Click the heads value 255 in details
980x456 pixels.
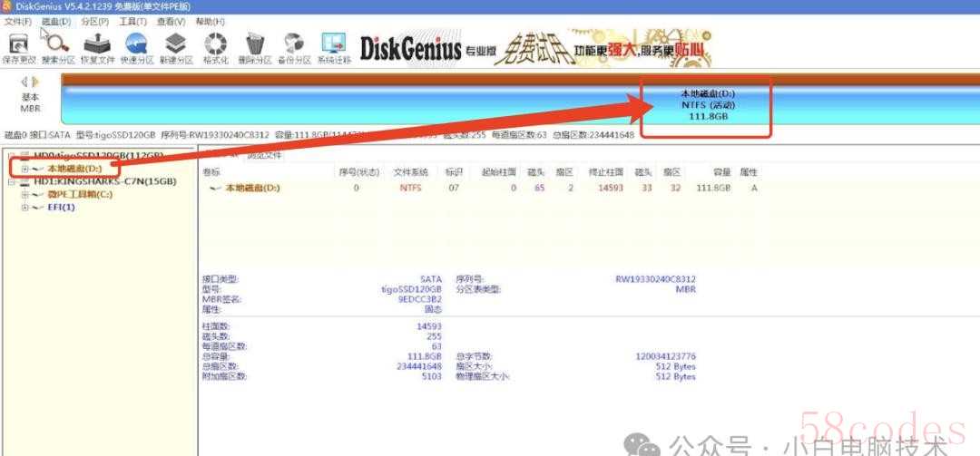point(435,336)
